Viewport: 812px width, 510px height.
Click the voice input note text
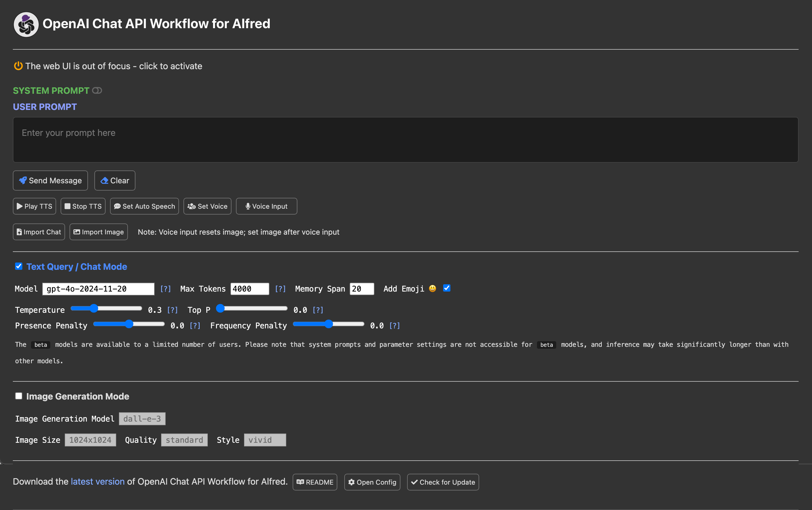click(x=238, y=232)
